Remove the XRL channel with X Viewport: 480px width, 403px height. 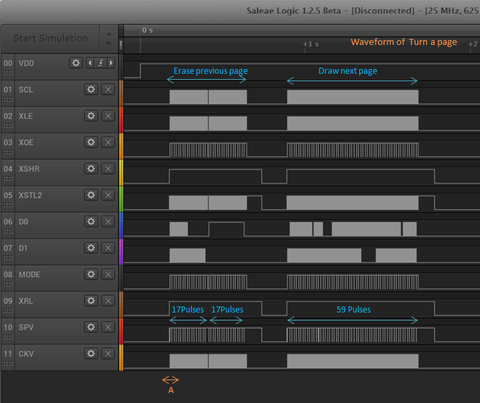tap(108, 301)
